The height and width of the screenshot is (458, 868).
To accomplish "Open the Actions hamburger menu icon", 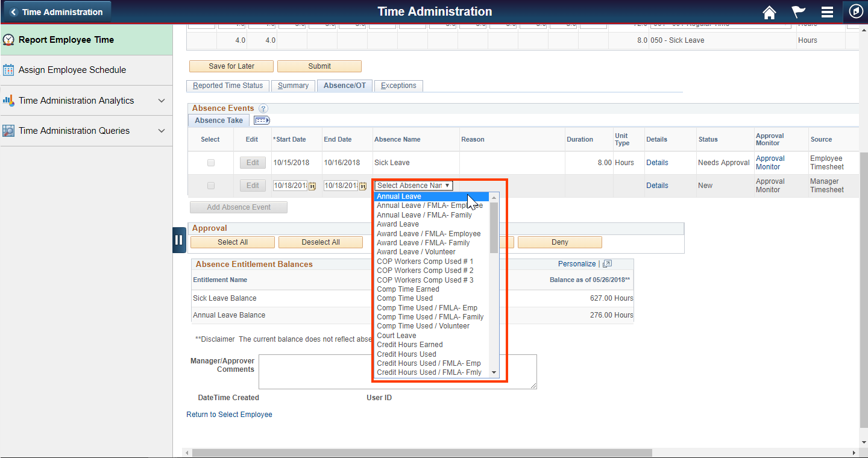I will coord(827,11).
